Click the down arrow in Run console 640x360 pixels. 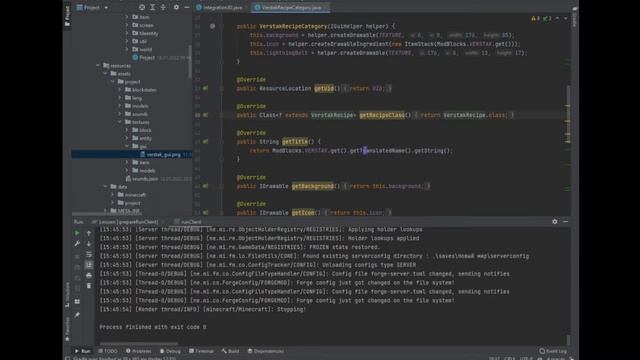click(x=89, y=244)
